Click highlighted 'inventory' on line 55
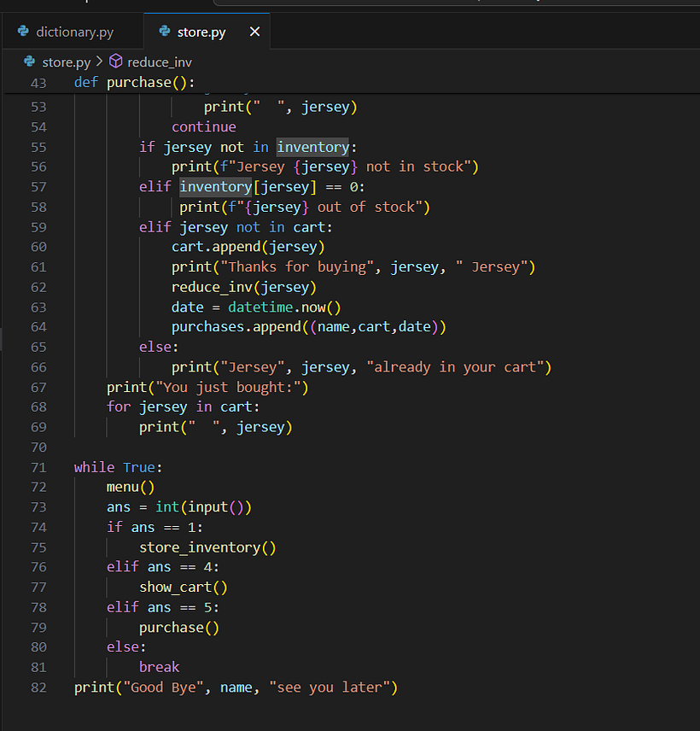Viewport: 700px width, 731px height. pos(312,147)
